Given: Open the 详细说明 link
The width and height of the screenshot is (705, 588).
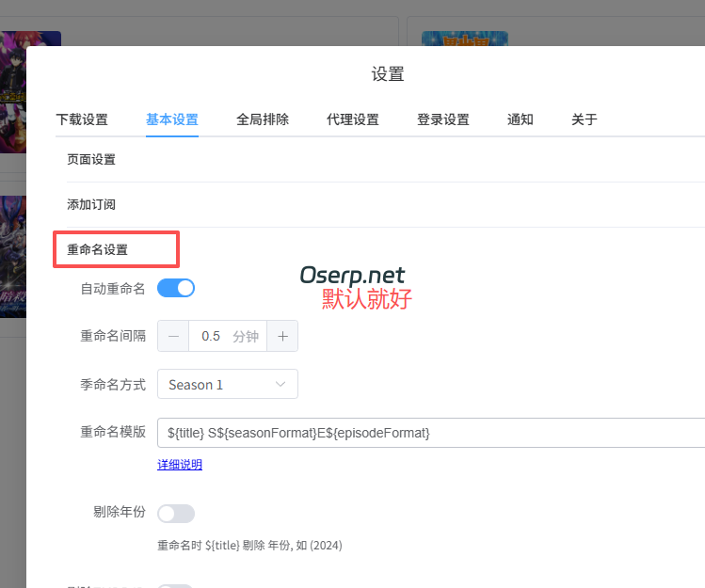Looking at the screenshot, I should coord(180,465).
